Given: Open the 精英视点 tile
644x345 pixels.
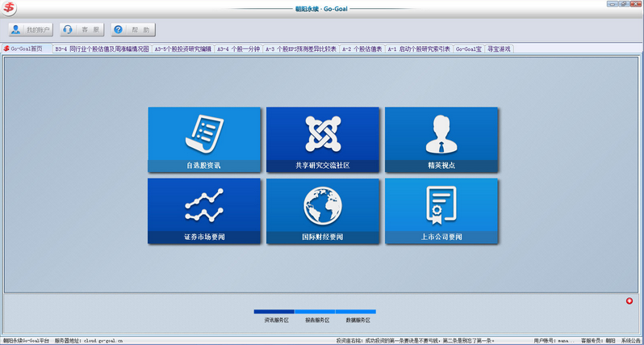Looking at the screenshot, I should (x=441, y=140).
